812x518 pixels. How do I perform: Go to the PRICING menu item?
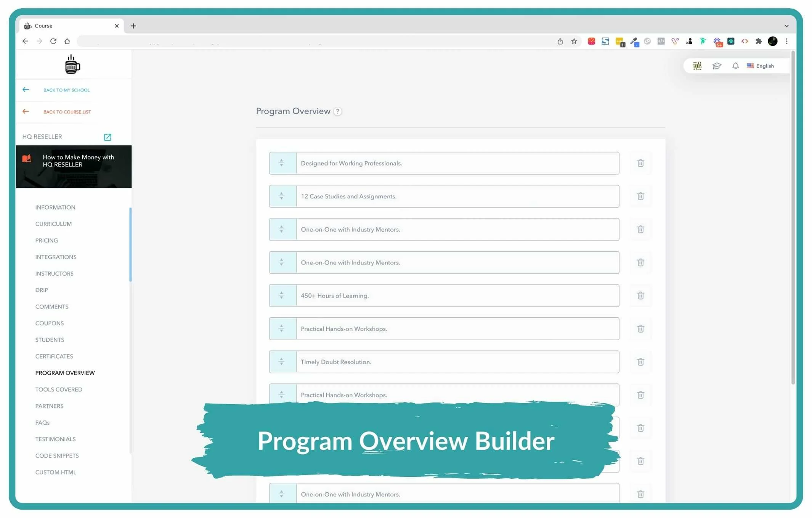tap(47, 240)
